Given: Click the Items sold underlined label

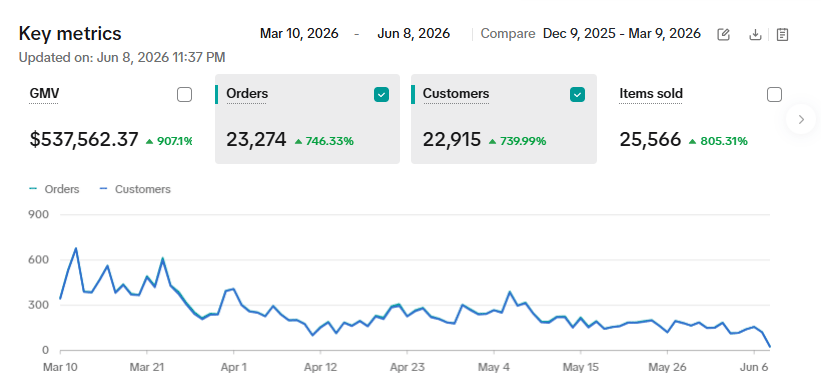Looking at the screenshot, I should point(651,94).
